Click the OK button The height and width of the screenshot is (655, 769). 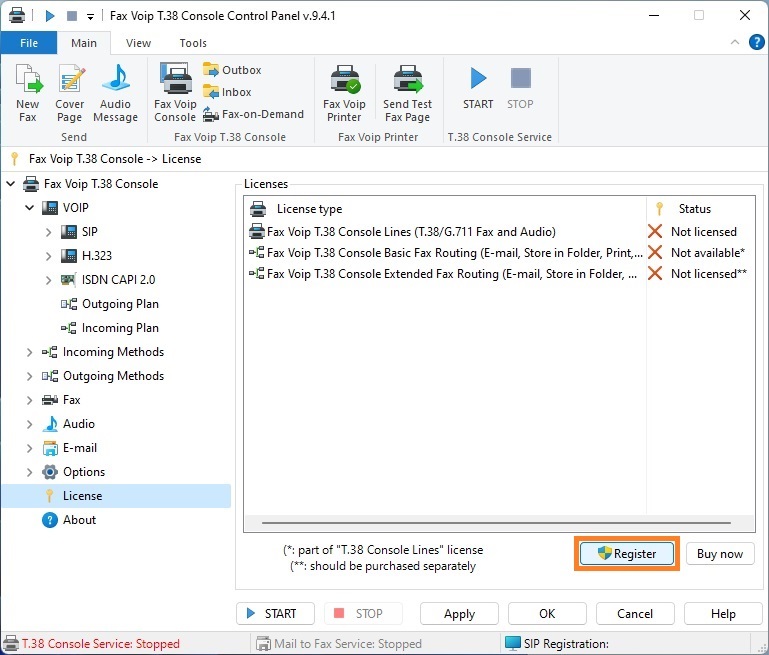547,614
